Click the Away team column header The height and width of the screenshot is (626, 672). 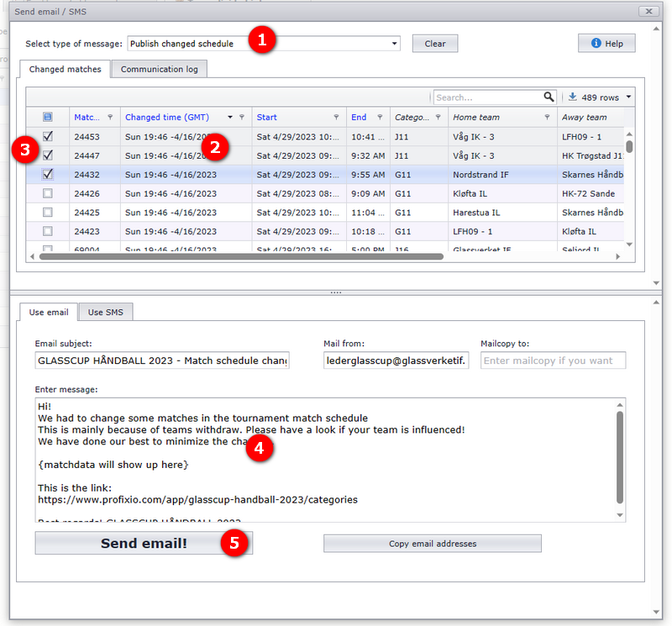tap(584, 117)
